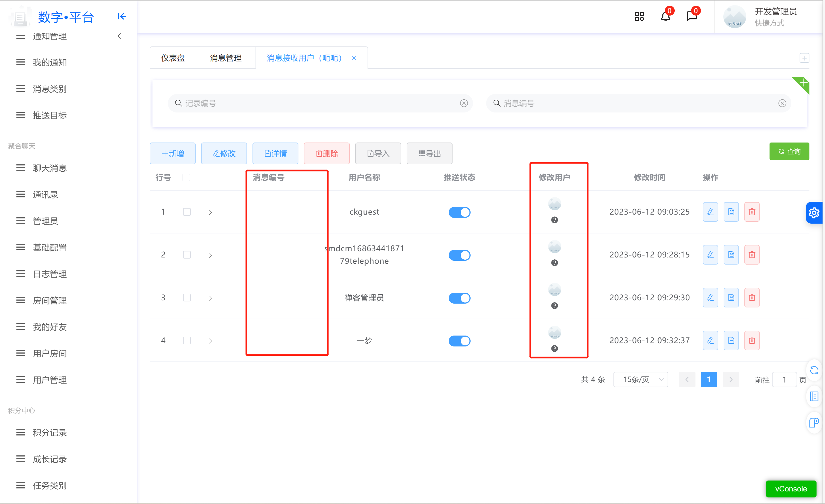Screen dimensions: 825x504
Task: Toggle push status for smdcm telephone user
Action: (459, 255)
